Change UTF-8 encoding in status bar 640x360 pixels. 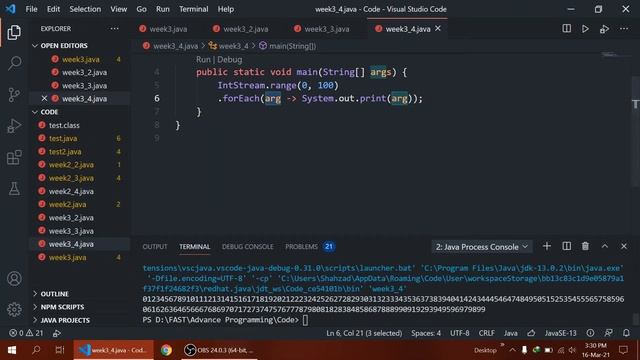tap(460, 333)
